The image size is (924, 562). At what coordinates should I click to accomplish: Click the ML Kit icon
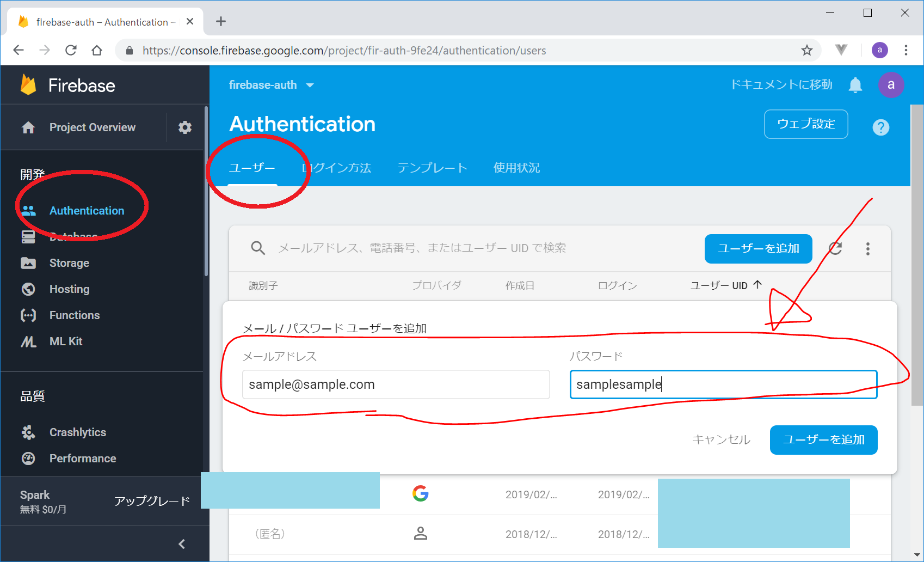[x=28, y=341]
